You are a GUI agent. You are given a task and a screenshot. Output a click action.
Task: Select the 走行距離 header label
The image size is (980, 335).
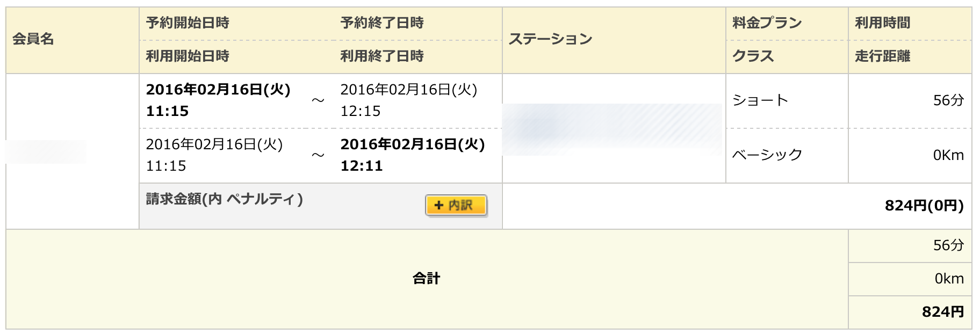click(882, 56)
